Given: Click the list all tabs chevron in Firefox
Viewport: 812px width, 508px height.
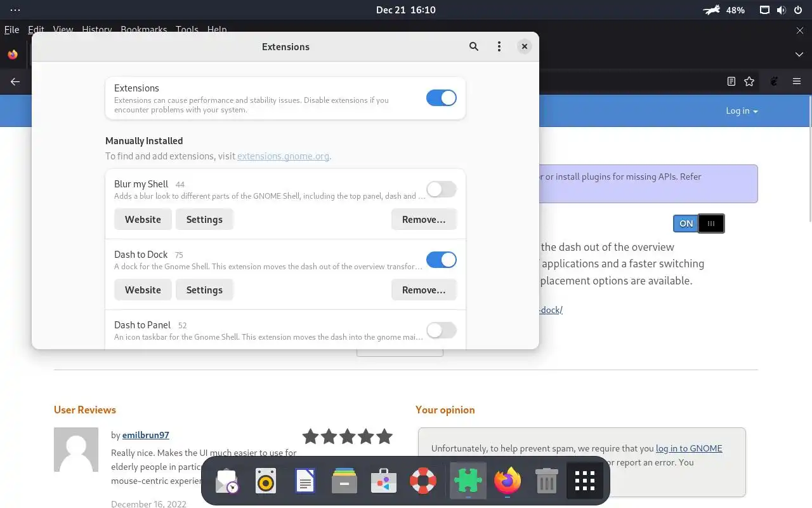Looking at the screenshot, I should point(799,55).
